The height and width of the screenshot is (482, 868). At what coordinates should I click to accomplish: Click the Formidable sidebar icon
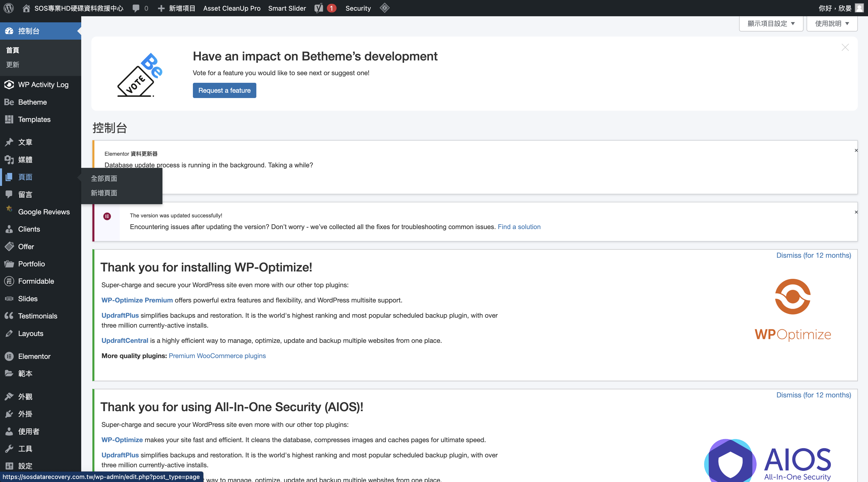9,281
